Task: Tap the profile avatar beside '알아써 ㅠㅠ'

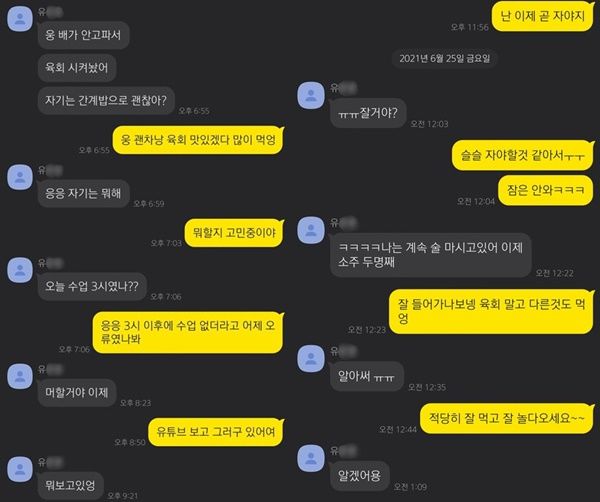Action: tap(311, 358)
